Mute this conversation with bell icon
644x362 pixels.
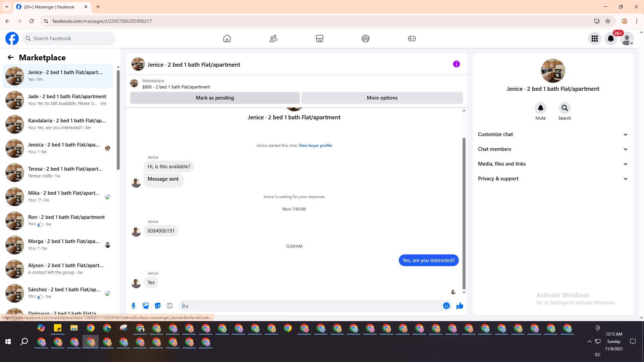tap(540, 108)
